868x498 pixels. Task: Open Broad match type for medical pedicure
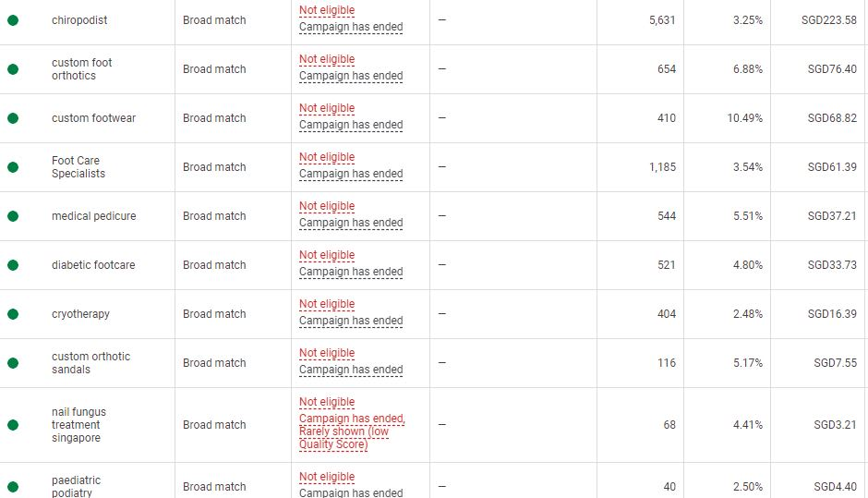[214, 216]
